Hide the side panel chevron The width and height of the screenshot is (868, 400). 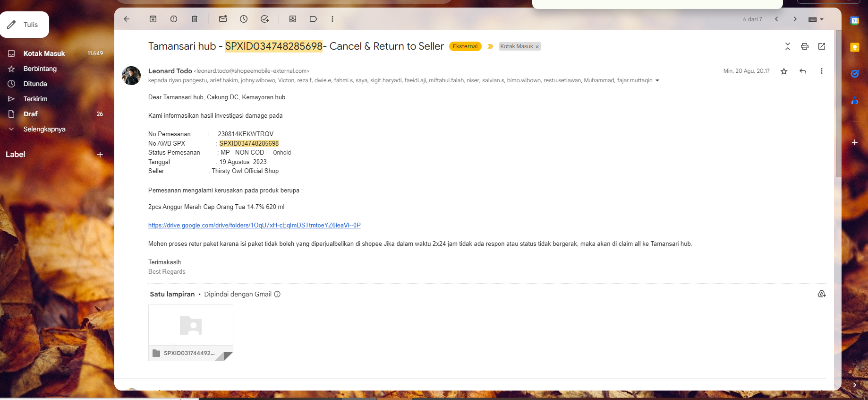pyautogui.click(x=855, y=385)
